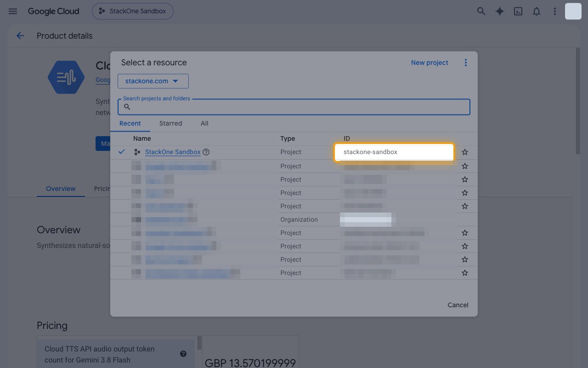Click help icon on Cloud TTS pricing card
This screenshot has height=368, width=588.
point(183,354)
